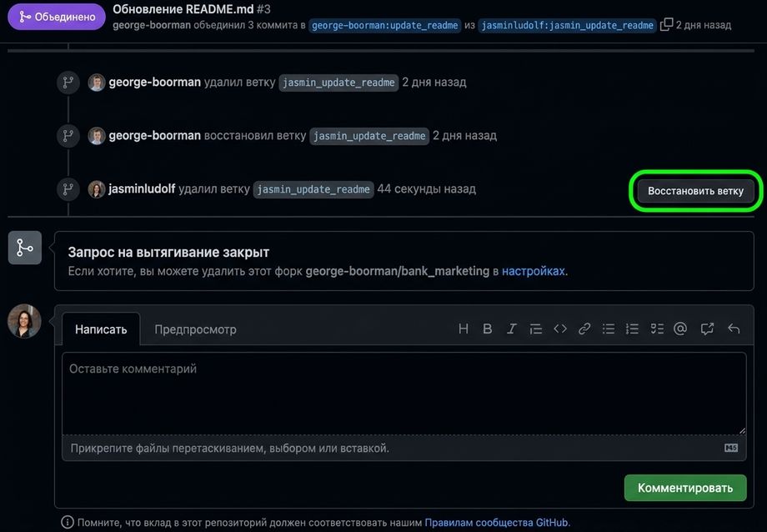
Task: Click george-boorman name in restored branch event
Action: click(x=154, y=135)
